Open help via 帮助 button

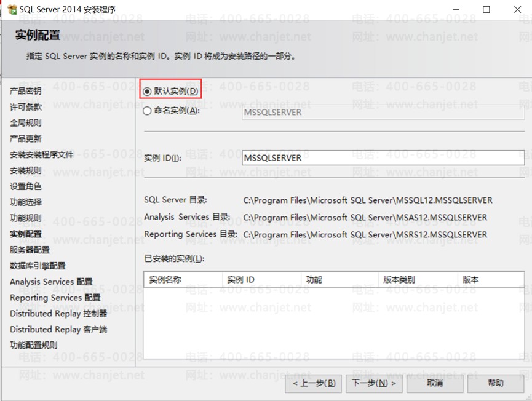point(495,383)
